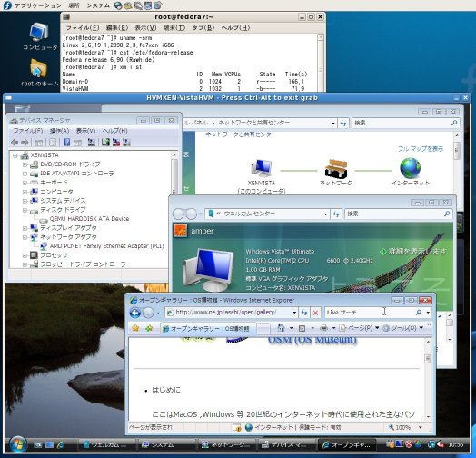Click the Live search magnifier in IE

(419, 313)
